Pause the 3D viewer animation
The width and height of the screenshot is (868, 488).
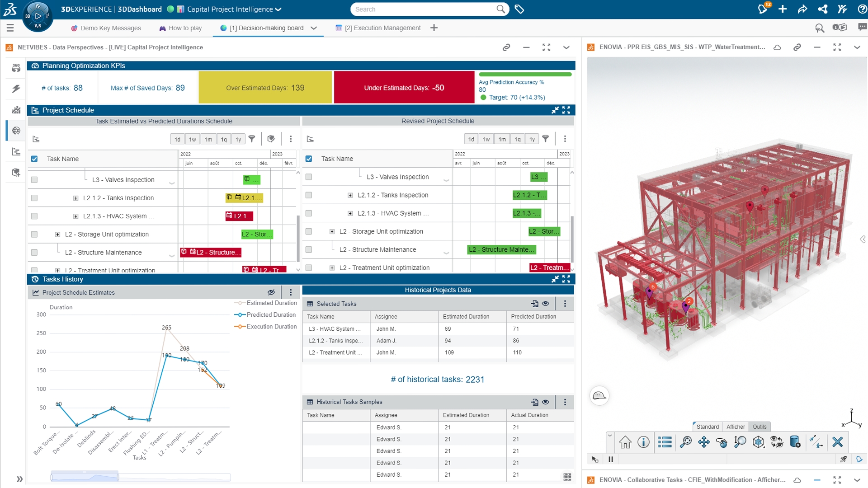point(611,459)
